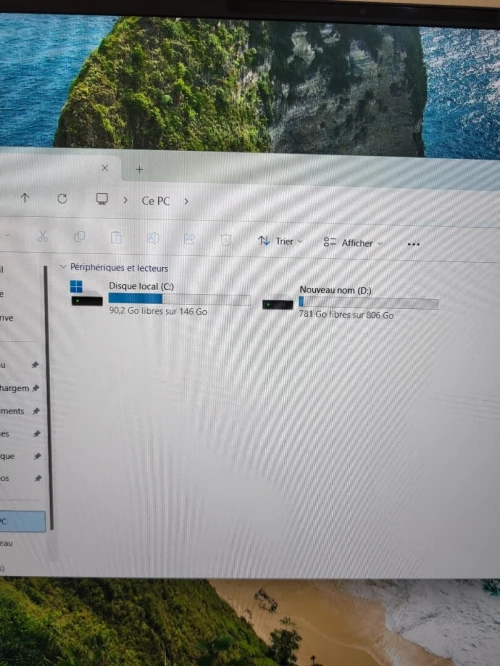Image resolution: width=500 pixels, height=666 pixels.
Task: Click the Cut scissors icon in the toolbar
Action: click(43, 236)
